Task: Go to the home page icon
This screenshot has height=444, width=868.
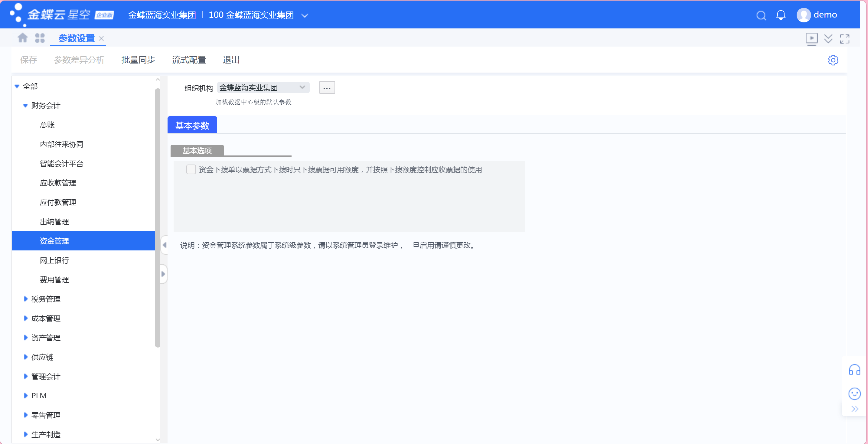Action: click(x=23, y=38)
